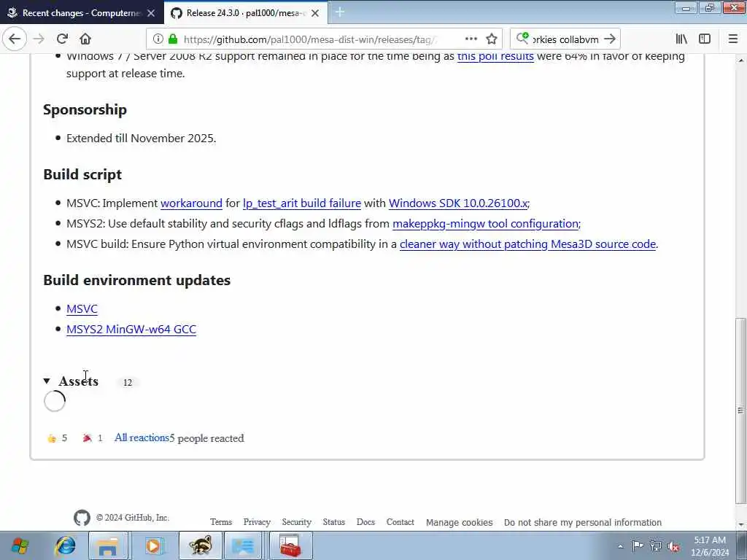Submit search with arrow button
This screenshot has height=560, width=747.
610,39
